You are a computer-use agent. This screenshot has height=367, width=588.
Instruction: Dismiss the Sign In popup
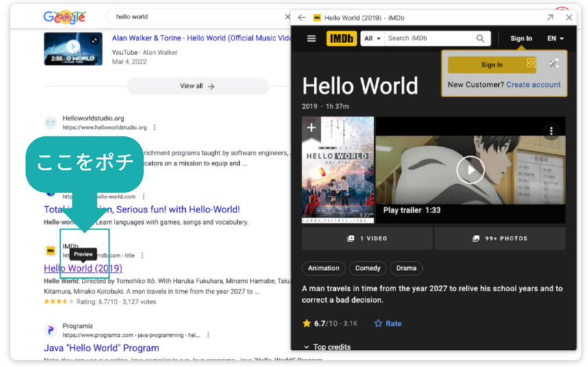pos(554,64)
